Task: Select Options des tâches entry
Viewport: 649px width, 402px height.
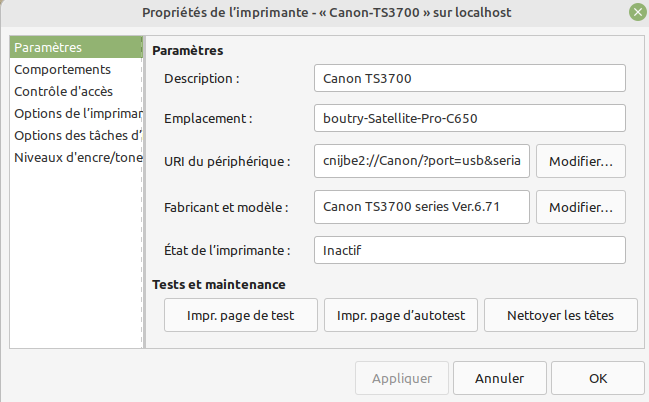Action: 78,135
